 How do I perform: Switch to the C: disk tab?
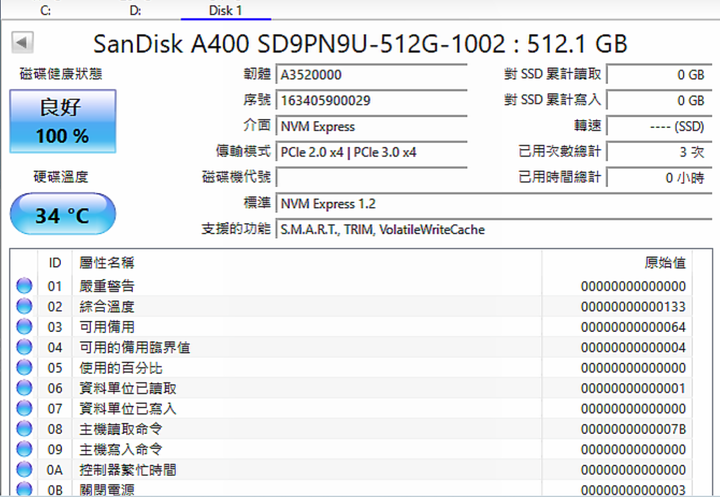click(45, 10)
